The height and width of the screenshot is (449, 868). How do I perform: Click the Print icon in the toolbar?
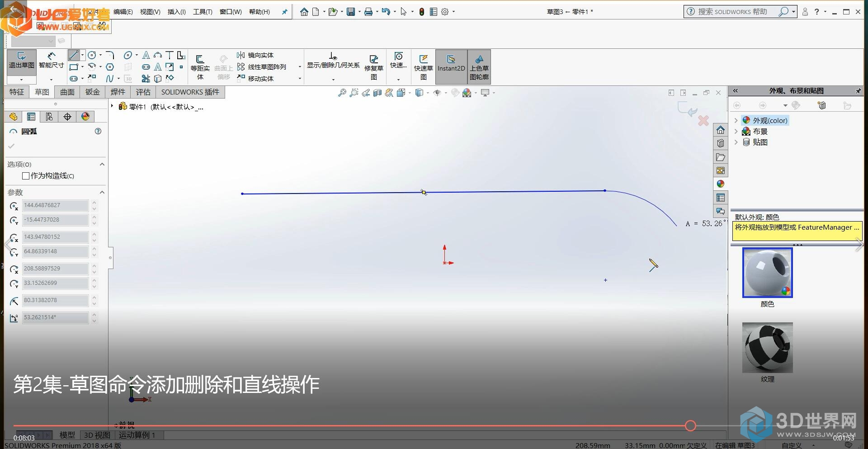pos(368,12)
